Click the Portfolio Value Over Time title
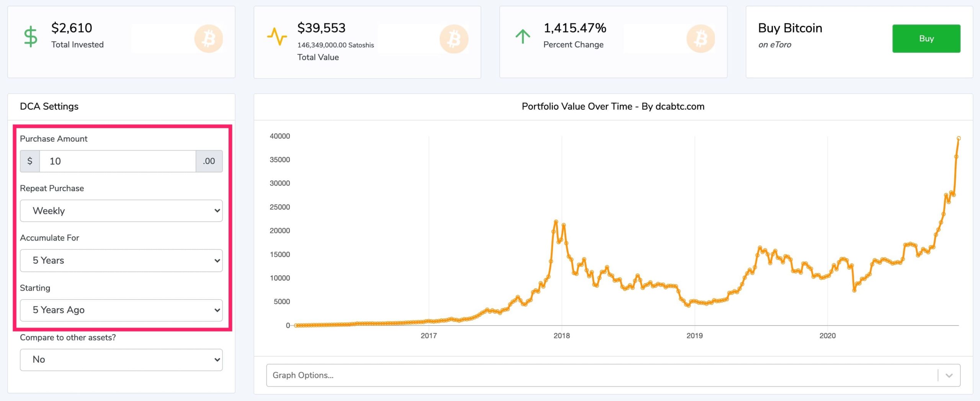980x401 pixels. click(x=612, y=106)
